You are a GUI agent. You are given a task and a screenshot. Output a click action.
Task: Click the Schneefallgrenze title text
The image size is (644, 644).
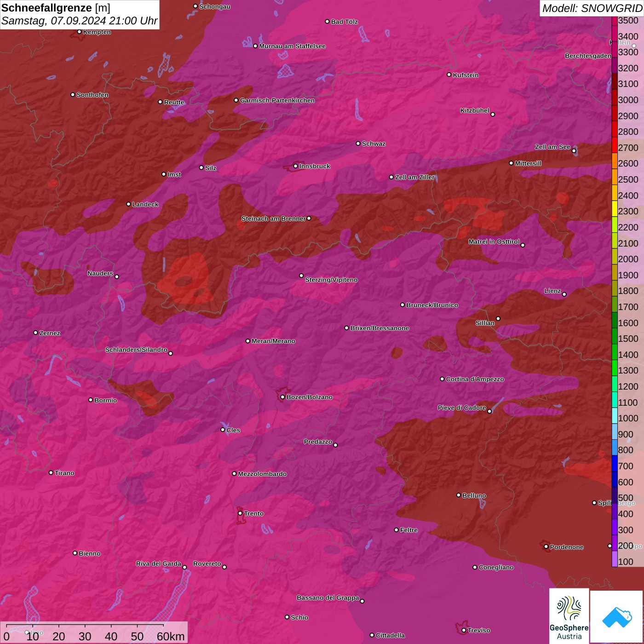46,8
